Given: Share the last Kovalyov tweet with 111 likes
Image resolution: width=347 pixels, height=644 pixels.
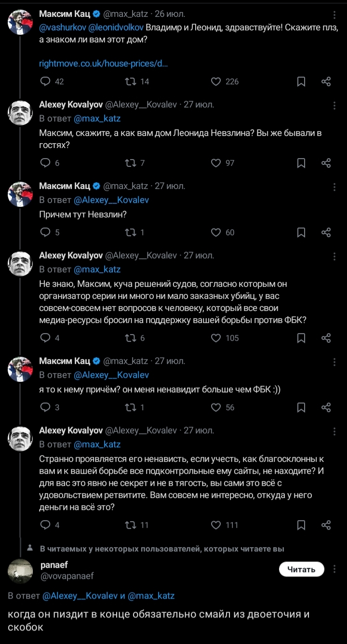Looking at the screenshot, I should (x=326, y=525).
